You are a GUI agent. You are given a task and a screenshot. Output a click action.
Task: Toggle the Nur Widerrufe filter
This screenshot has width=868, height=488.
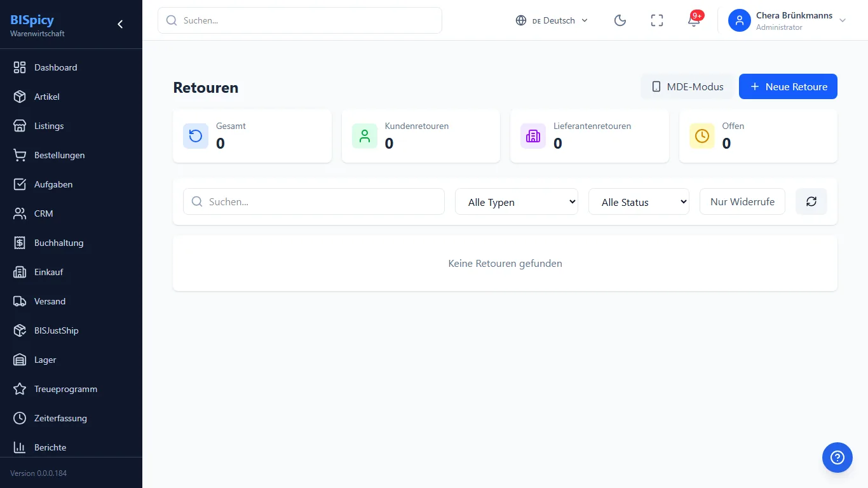pyautogui.click(x=742, y=201)
